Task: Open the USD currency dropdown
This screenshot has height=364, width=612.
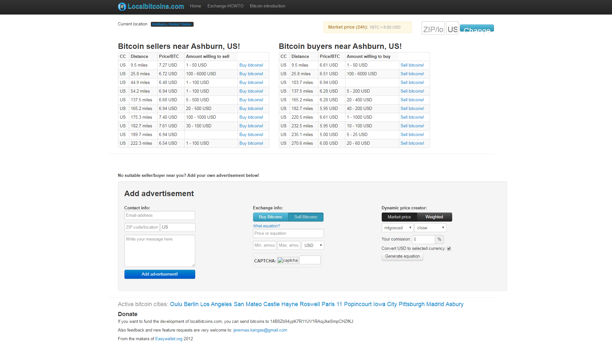Action: pyautogui.click(x=313, y=245)
